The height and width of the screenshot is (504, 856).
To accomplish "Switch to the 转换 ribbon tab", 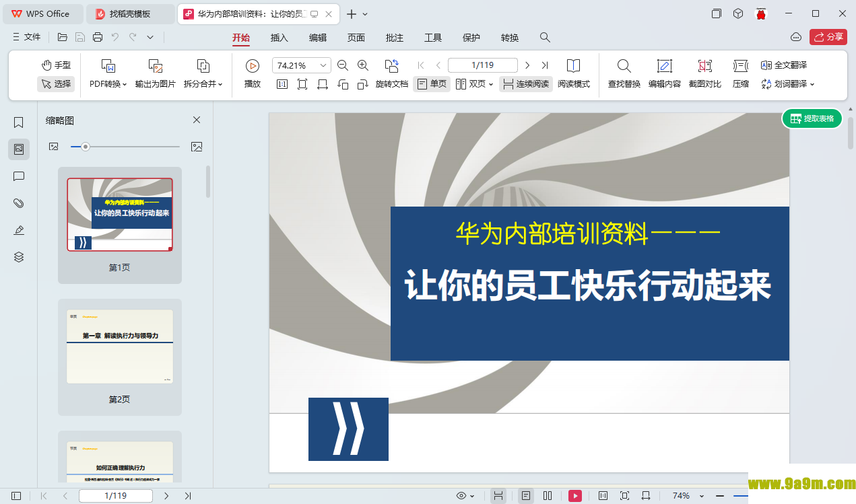I will click(510, 38).
